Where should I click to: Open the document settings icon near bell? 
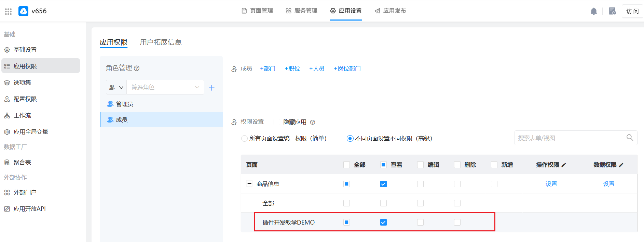point(612,11)
